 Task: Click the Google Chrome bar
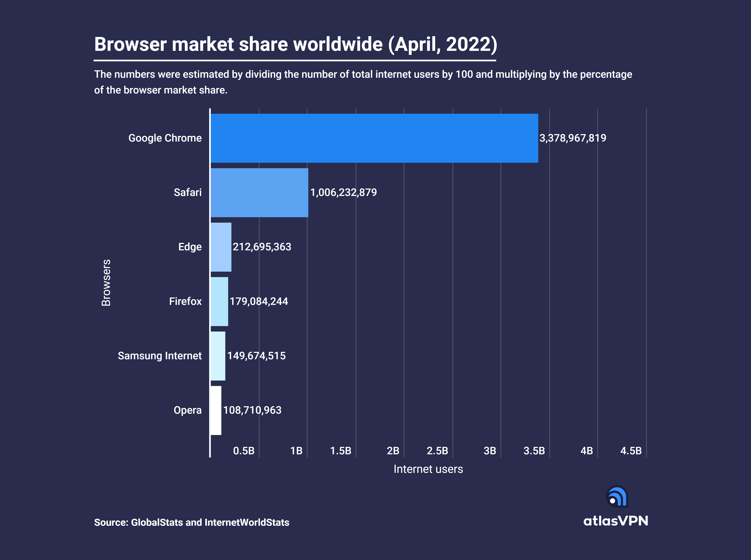374,138
